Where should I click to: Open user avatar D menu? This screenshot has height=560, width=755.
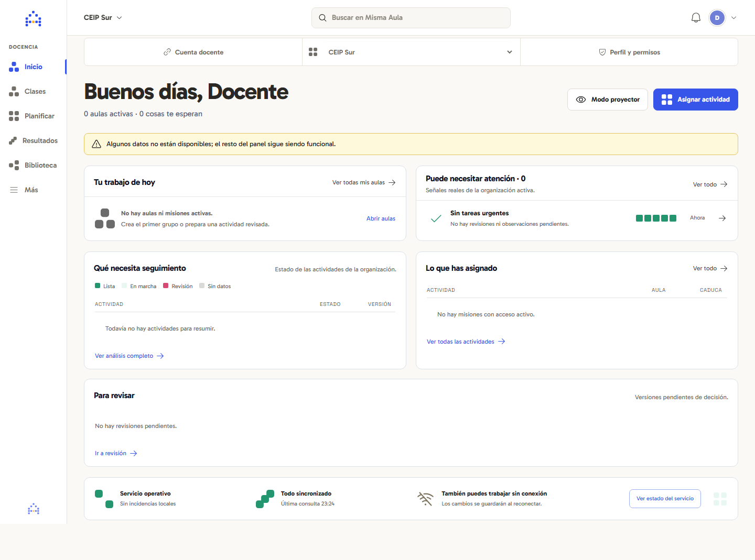(x=717, y=18)
